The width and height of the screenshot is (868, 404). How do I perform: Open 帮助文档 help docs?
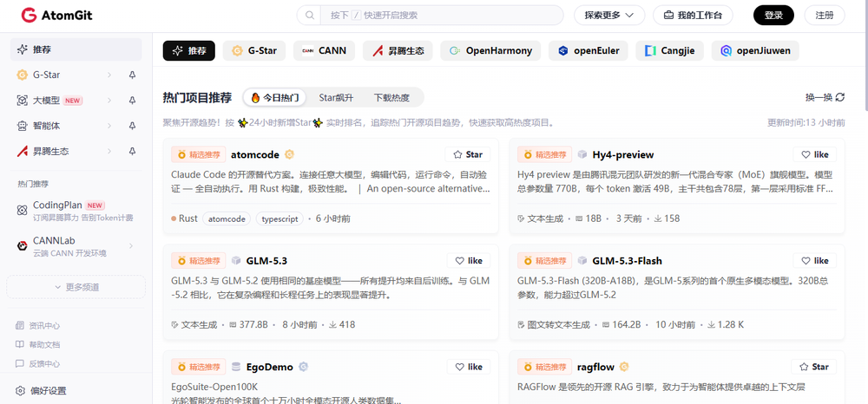[x=37, y=344]
